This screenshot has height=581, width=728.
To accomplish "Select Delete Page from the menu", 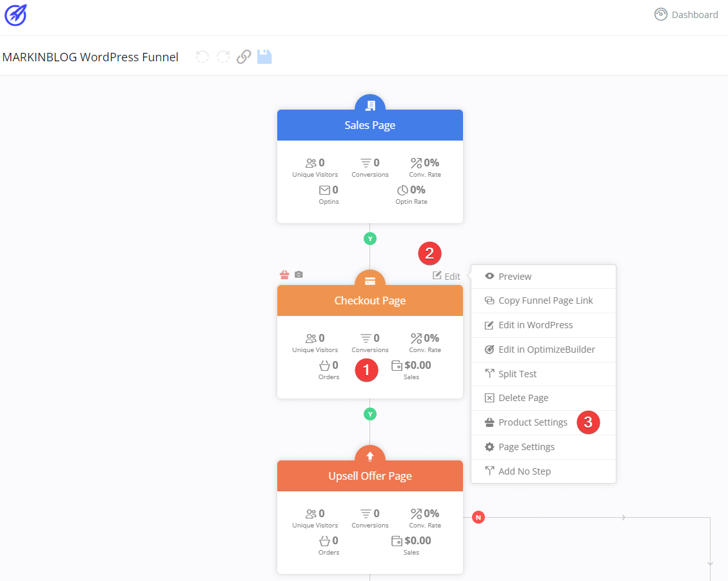I will tap(523, 398).
